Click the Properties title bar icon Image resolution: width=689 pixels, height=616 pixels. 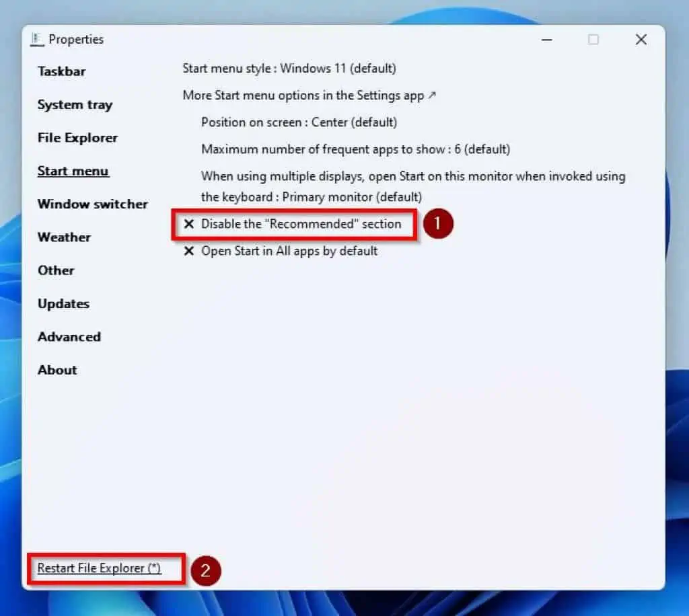[x=38, y=40]
